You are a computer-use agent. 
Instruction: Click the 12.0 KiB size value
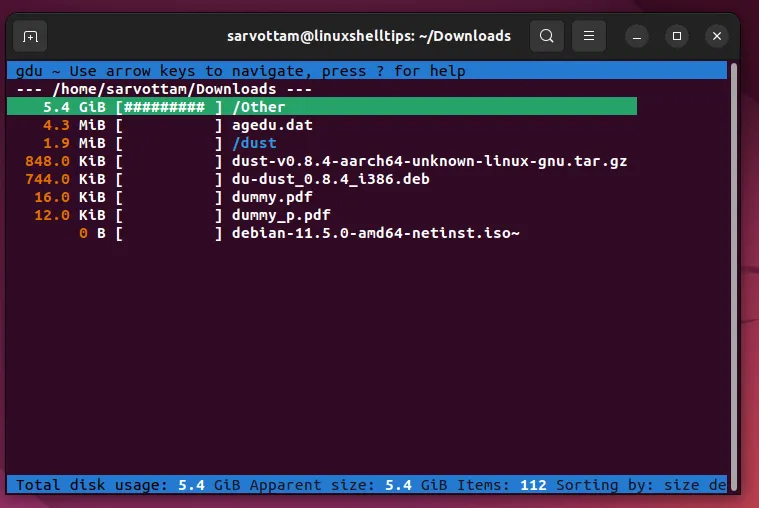coord(70,215)
